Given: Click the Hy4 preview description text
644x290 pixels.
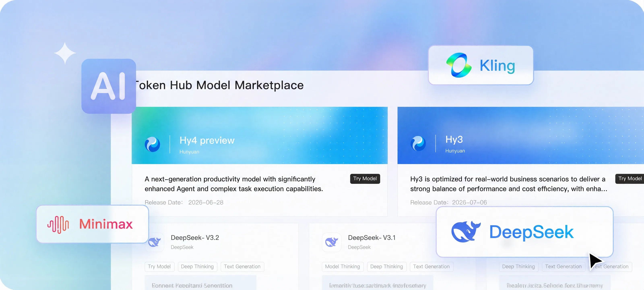Looking at the screenshot, I should pos(234,184).
